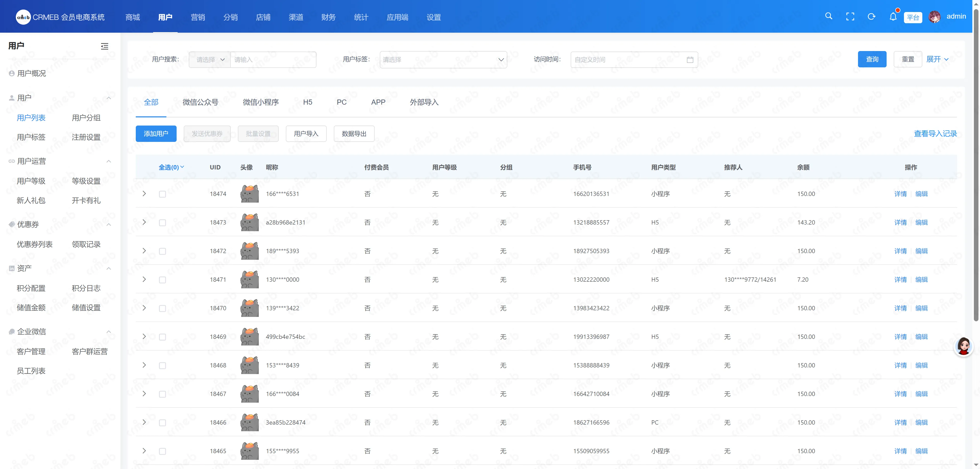Open 员工列表 in sidebar

pyautogui.click(x=31, y=371)
